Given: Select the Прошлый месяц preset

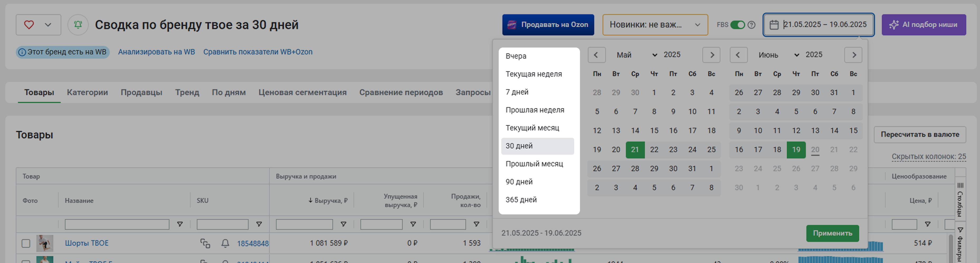Looking at the screenshot, I should (537, 164).
